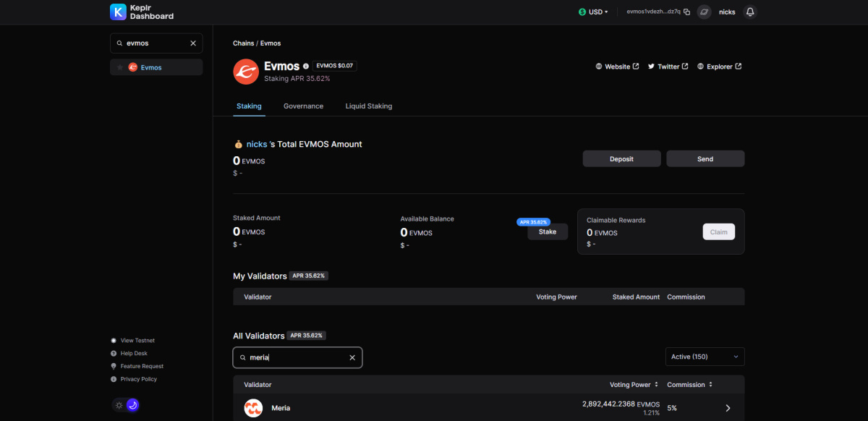This screenshot has height=421, width=868.
Task: Toggle the favorite star for Evmos
Action: [120, 67]
